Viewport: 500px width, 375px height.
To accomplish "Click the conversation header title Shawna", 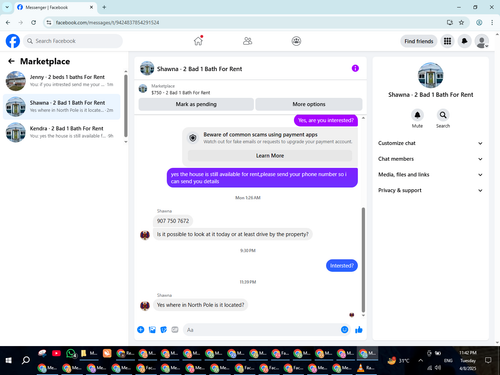I will [x=199, y=69].
